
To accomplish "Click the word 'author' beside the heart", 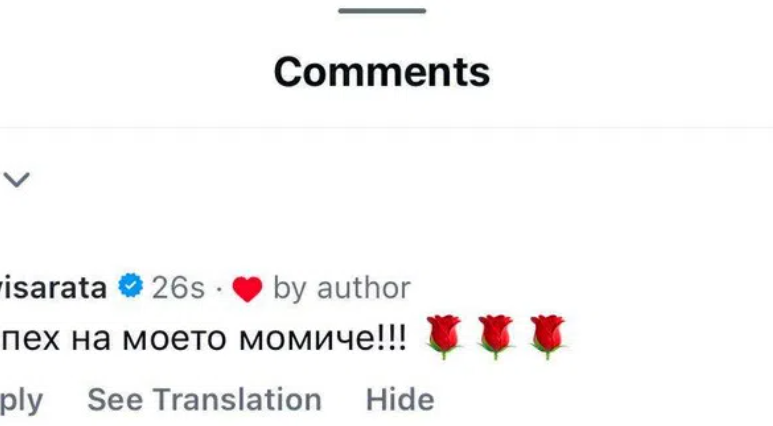I will coord(364,288).
